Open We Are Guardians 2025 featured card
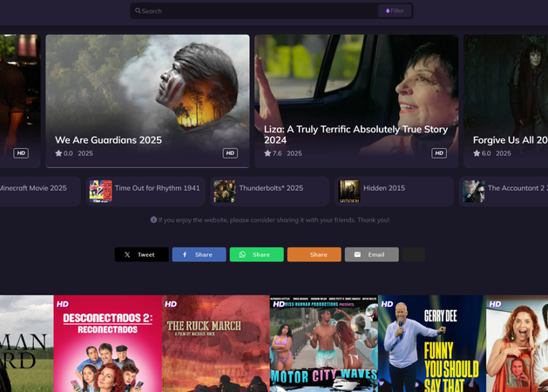The image size is (548, 392). [x=147, y=101]
